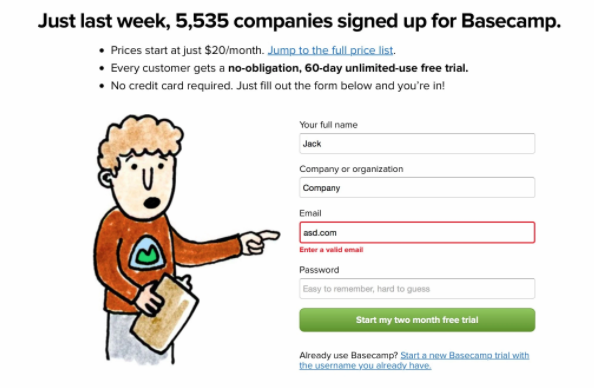
Task: Focus the Password input field
Action: tap(417, 289)
